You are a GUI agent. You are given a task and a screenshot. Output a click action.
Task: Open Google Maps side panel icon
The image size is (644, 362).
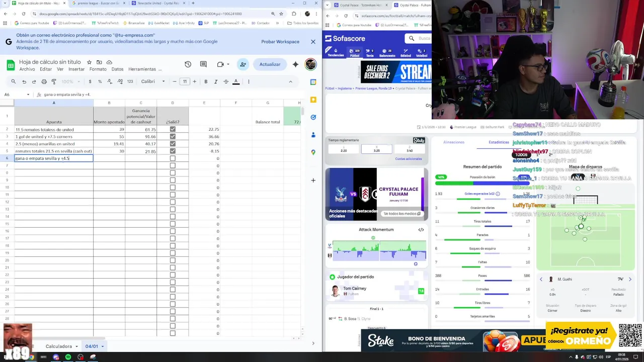pos(313,152)
